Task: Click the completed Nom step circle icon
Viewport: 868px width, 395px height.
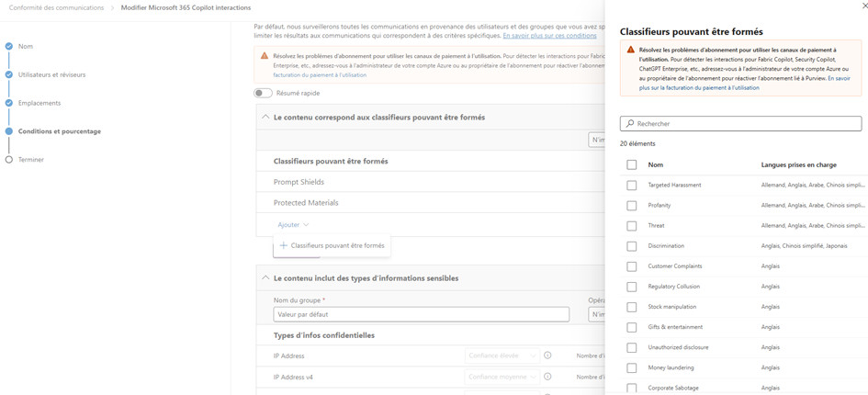Action: point(9,46)
